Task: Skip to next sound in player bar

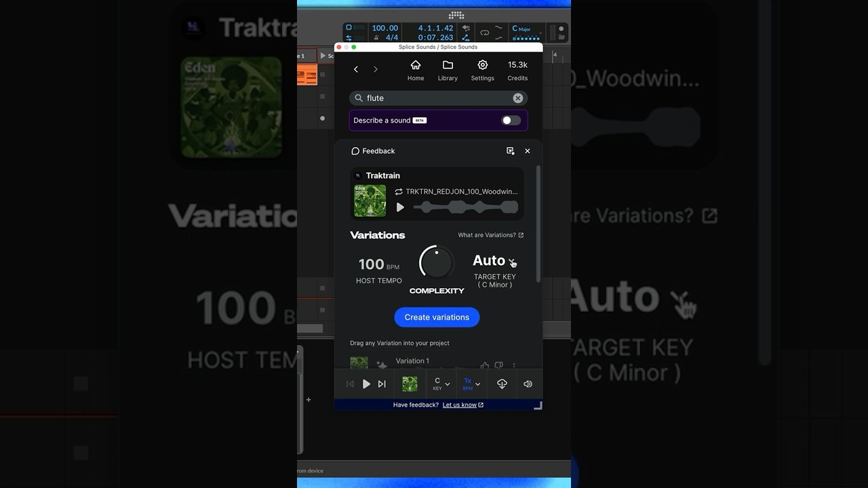Action: coord(382,384)
